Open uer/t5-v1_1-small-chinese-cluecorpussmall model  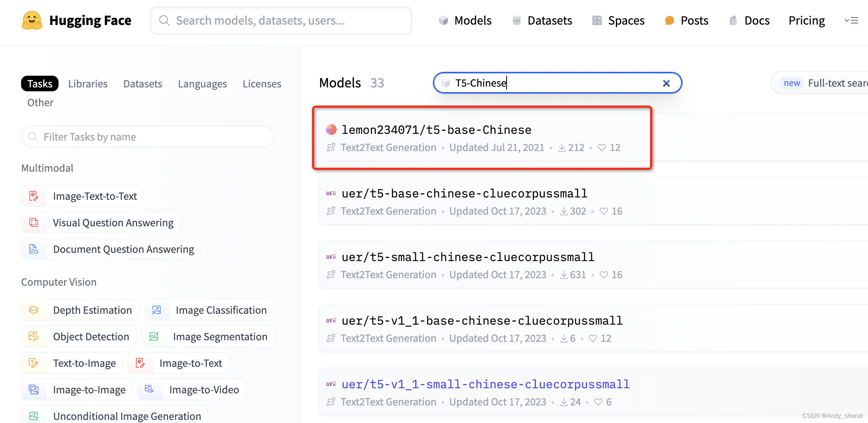[x=486, y=384]
